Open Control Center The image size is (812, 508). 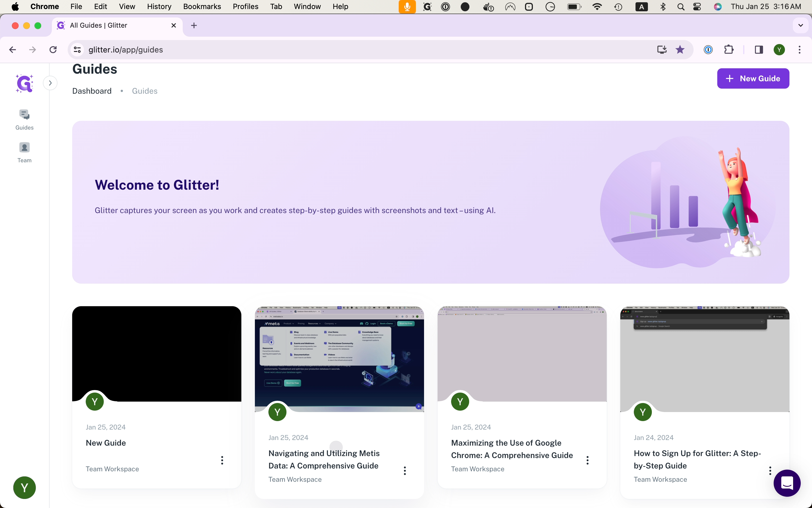697,7
